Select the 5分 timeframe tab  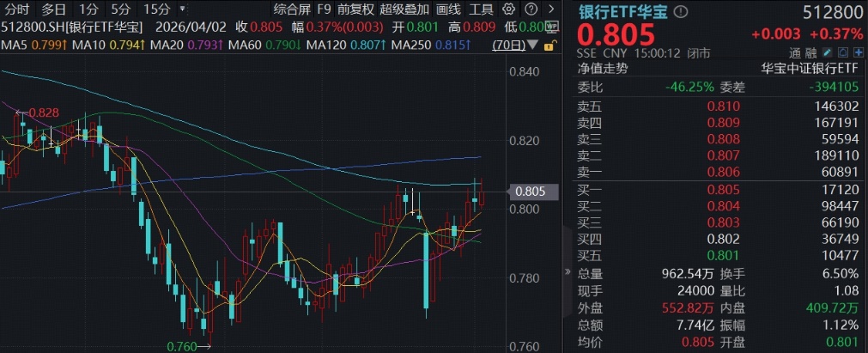pyautogui.click(x=121, y=10)
